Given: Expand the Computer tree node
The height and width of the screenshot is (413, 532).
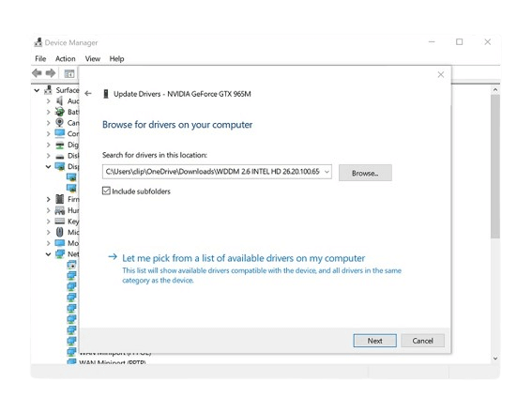Looking at the screenshot, I should coord(48,133).
